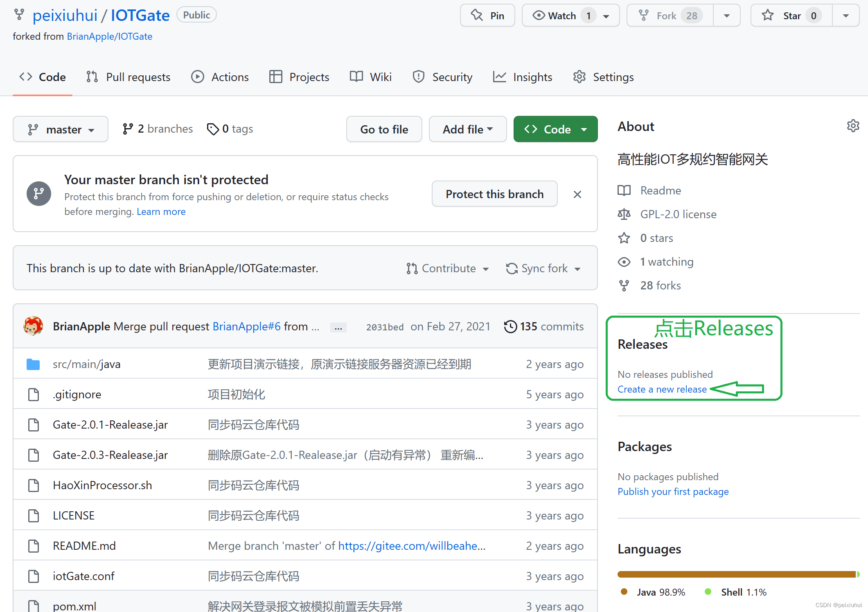The image size is (868, 612).
Task: Click the Shell 1.1% language entry
Action: pyautogui.click(x=735, y=592)
